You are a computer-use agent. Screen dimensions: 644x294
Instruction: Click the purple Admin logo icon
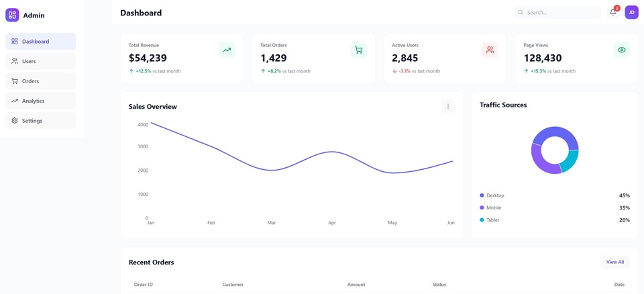click(x=12, y=15)
